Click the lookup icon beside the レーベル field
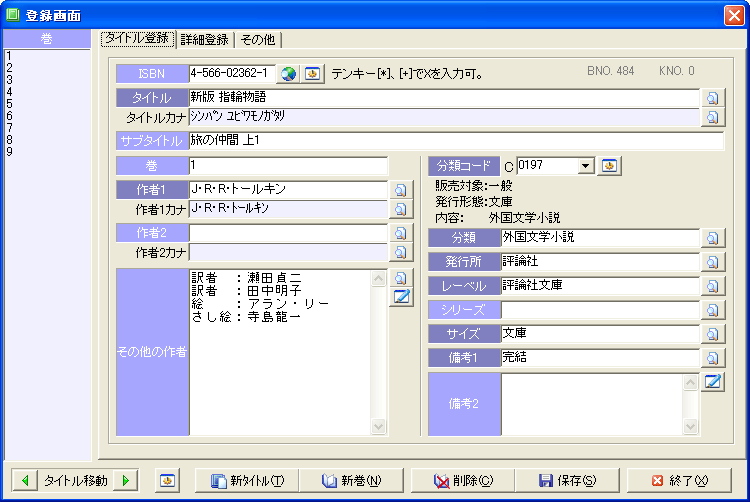The width and height of the screenshot is (750, 502). coord(712,286)
